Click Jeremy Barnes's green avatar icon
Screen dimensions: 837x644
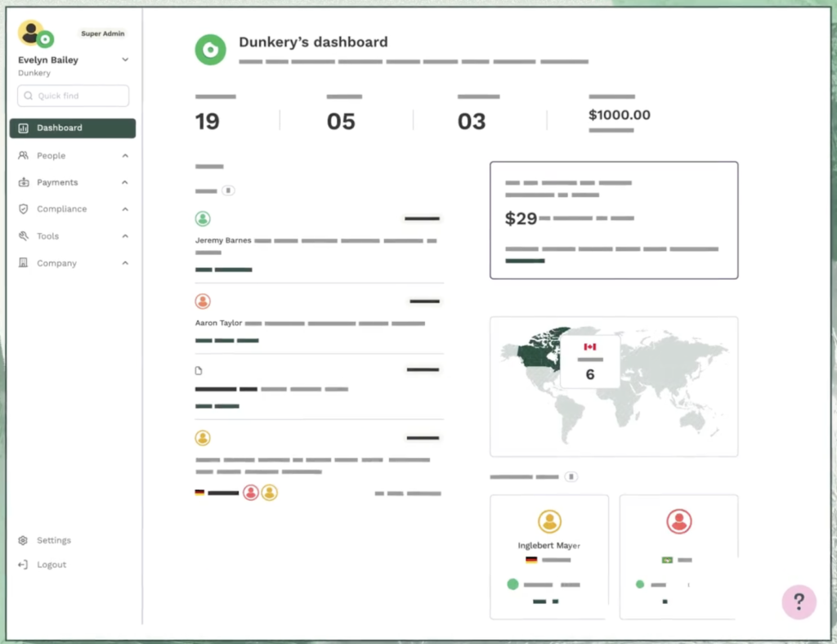[x=203, y=218]
